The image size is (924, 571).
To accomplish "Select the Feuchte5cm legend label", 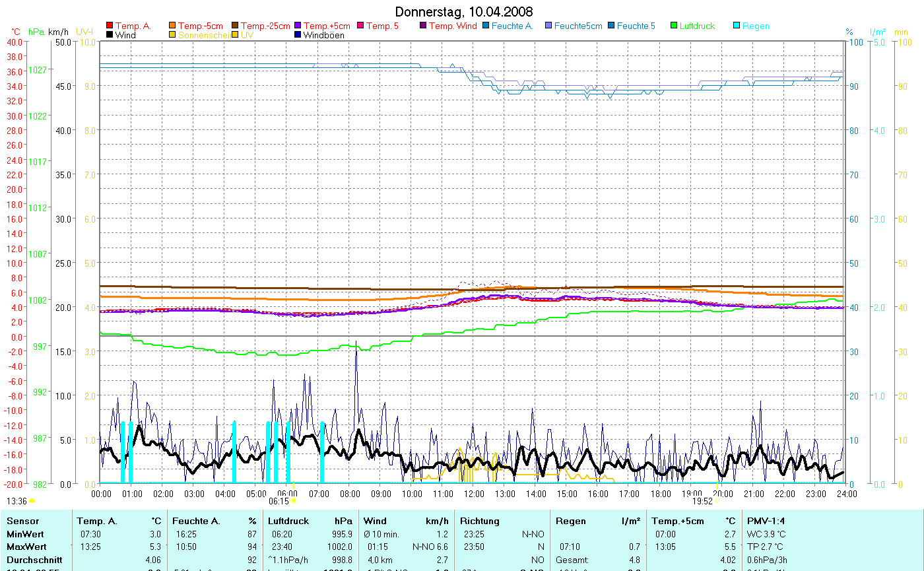I will click(578, 26).
